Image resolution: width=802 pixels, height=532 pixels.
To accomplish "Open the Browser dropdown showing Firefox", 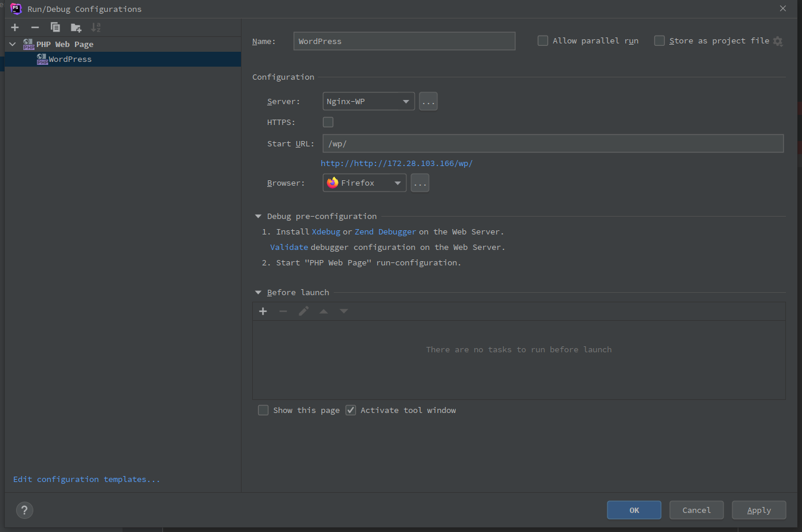I will [364, 183].
